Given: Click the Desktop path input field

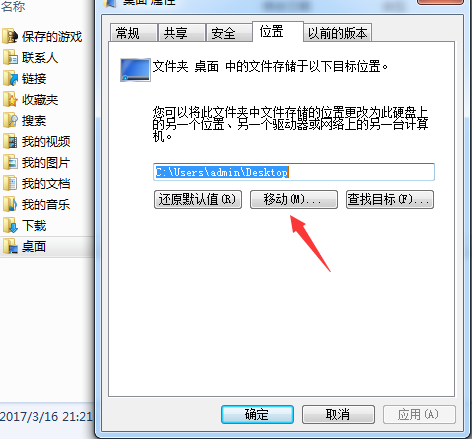Looking at the screenshot, I should (294, 172).
